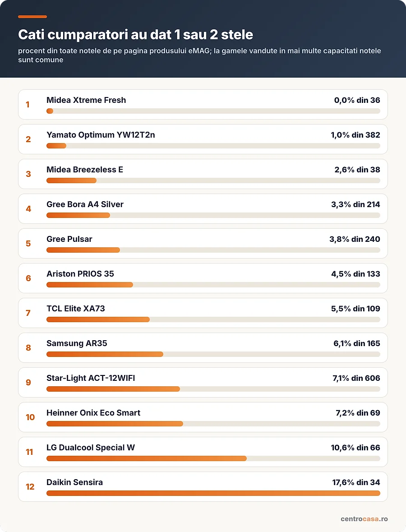Click the main heading about 1 sau 2 stele
The width and height of the screenshot is (406, 532).
click(136, 35)
